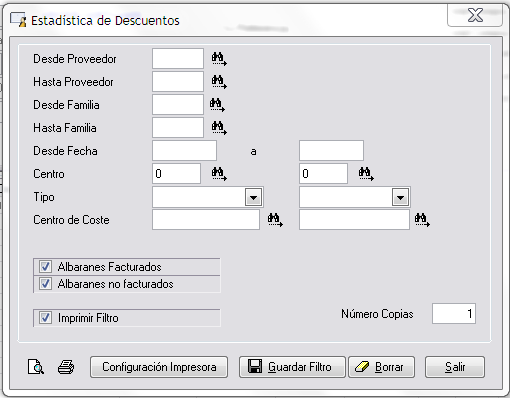Search second Centro de Coste value
Screen dimensions: 510x398
click(422, 220)
